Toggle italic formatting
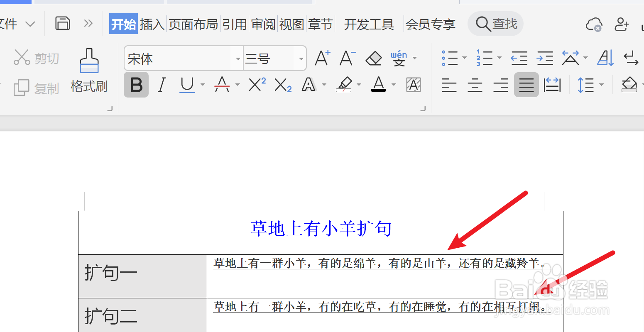Image resolution: width=644 pixels, height=332 pixels. pyautogui.click(x=161, y=85)
